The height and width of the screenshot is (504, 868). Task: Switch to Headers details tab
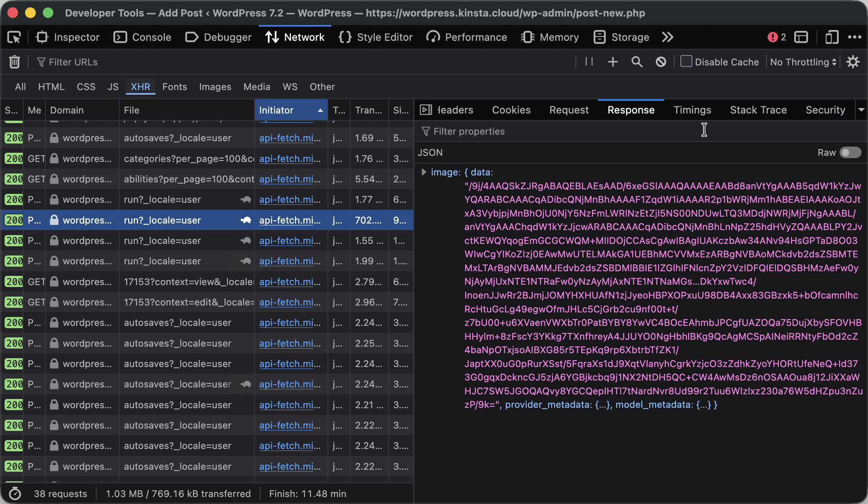click(x=455, y=110)
